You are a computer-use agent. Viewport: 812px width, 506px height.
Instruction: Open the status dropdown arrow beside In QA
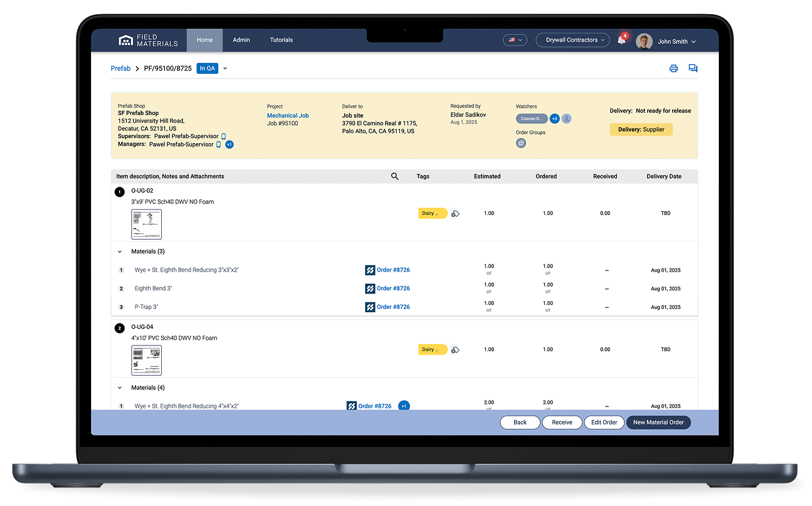tap(225, 69)
